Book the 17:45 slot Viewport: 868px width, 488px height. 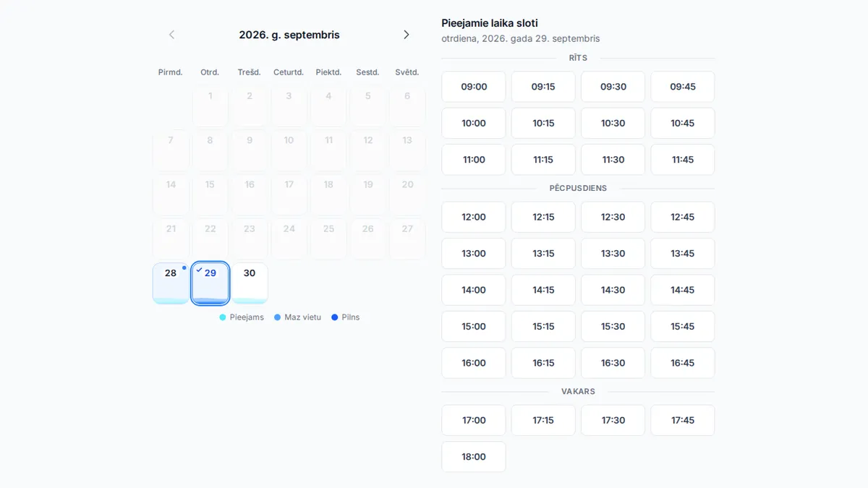[683, 420]
